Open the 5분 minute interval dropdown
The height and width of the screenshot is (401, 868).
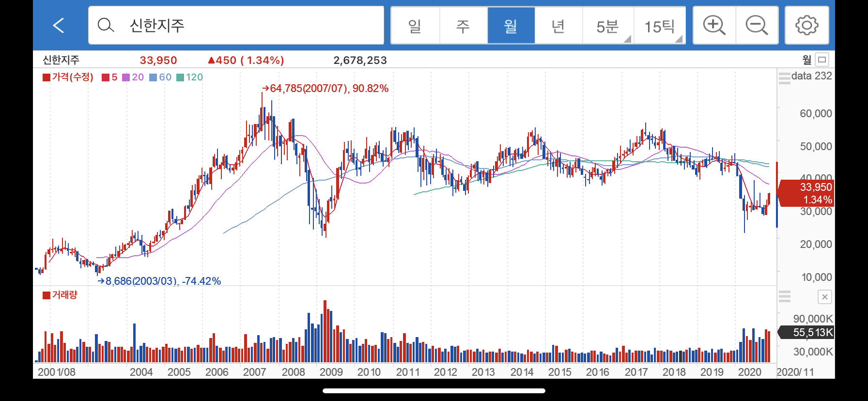click(x=608, y=26)
